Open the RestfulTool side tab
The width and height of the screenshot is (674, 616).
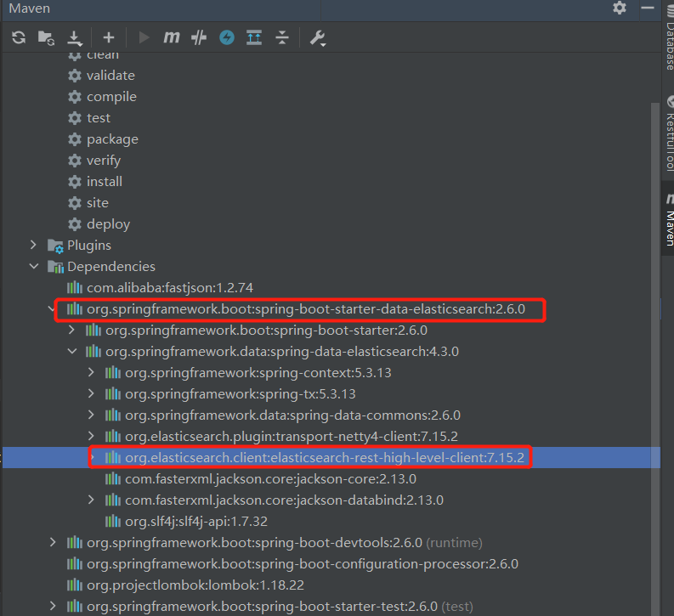[669, 134]
